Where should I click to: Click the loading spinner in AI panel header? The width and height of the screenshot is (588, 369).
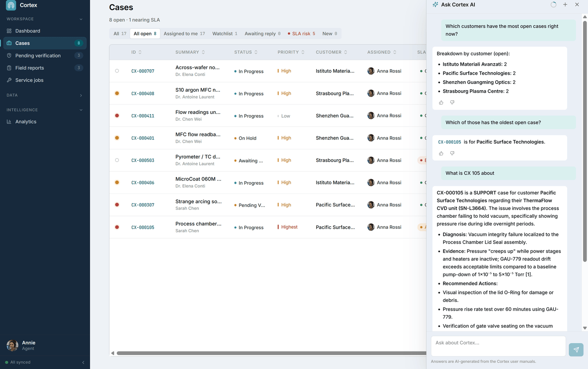point(553,5)
